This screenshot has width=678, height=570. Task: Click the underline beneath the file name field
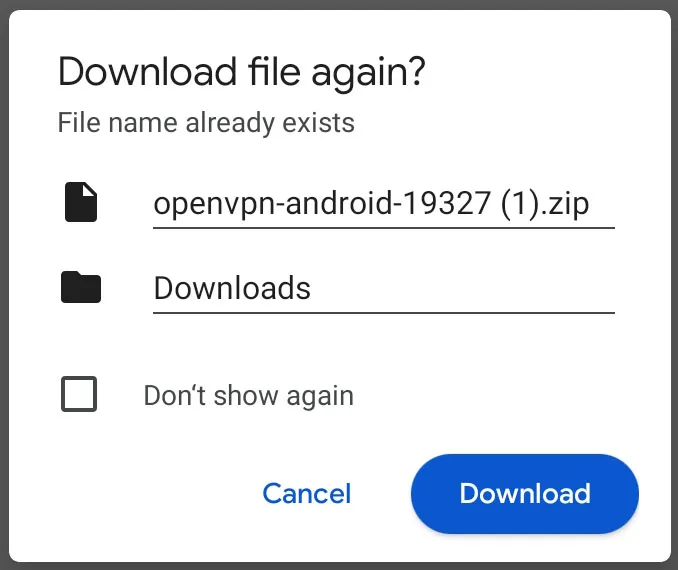[x=384, y=227]
